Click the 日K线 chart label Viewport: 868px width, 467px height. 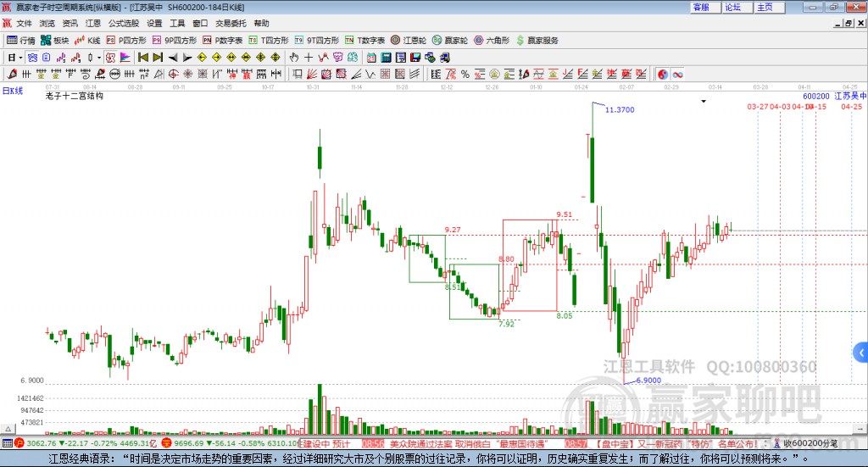13,92
